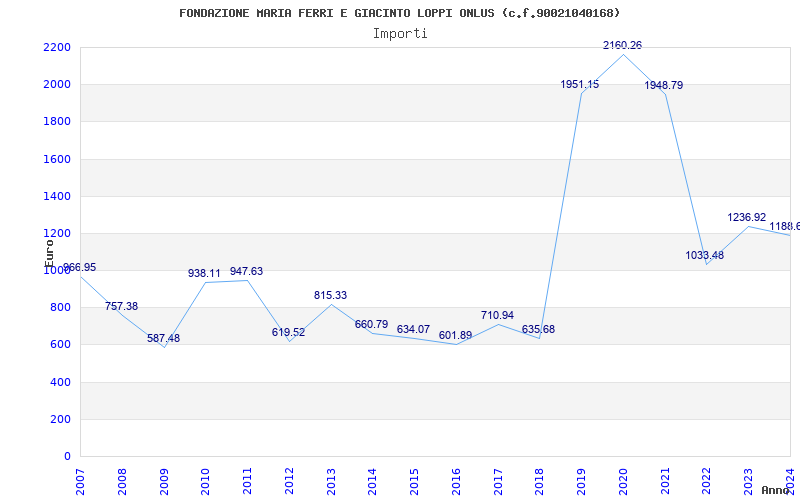
Task: Click the 587.48 value label
Action: coord(163,339)
